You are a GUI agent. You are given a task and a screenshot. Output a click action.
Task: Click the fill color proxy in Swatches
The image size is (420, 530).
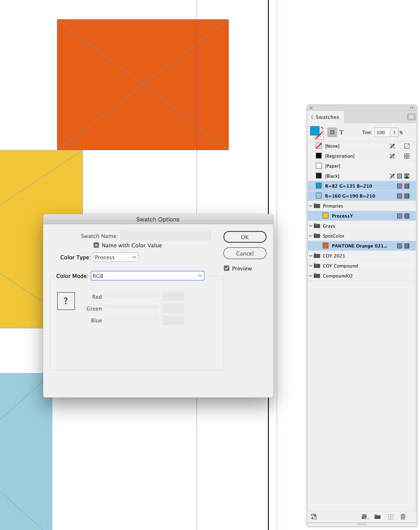[314, 130]
